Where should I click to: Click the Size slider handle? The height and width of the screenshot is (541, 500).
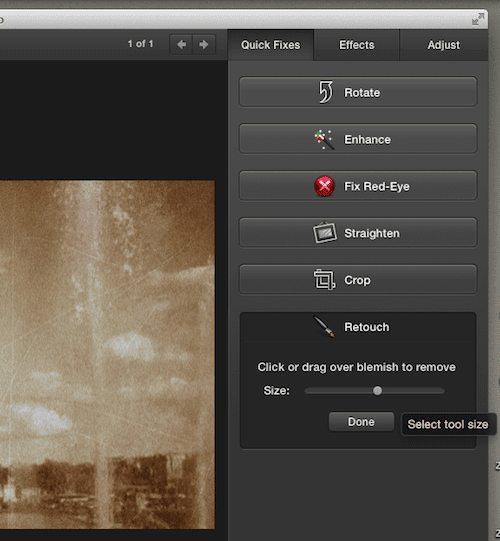pos(378,391)
